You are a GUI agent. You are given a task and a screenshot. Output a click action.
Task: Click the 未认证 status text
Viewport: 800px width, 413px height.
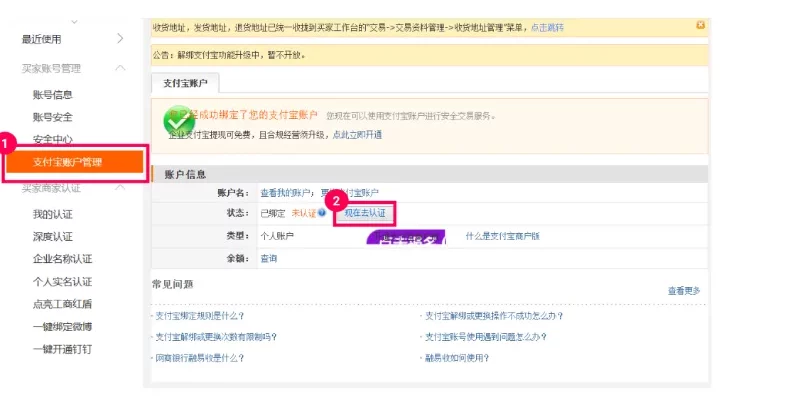coord(304,213)
